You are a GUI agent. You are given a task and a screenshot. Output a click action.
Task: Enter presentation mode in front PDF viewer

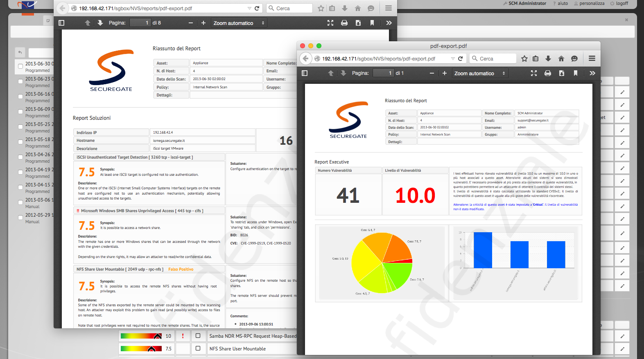[x=534, y=73]
